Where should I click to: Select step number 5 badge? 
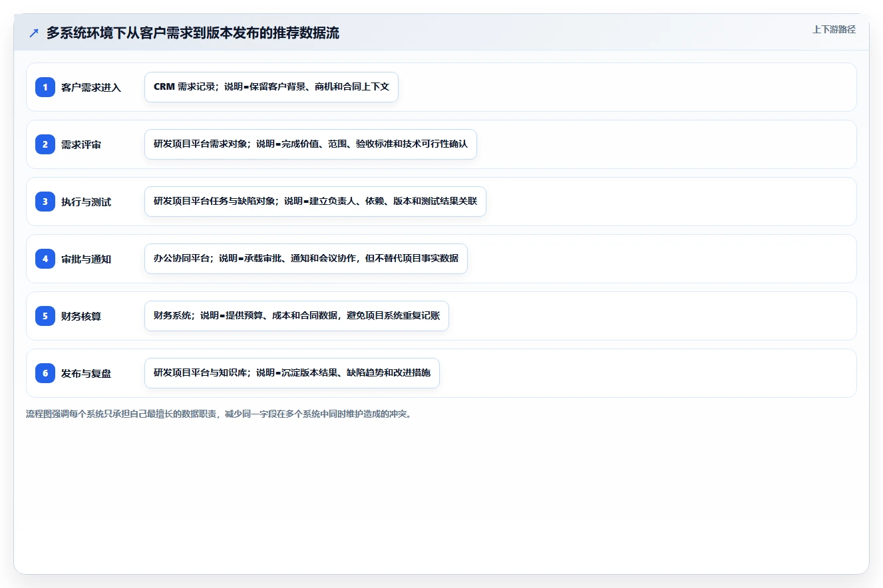tap(45, 316)
